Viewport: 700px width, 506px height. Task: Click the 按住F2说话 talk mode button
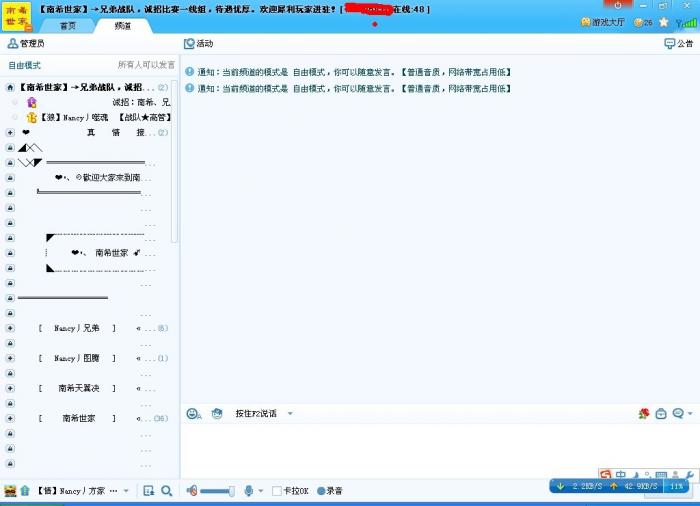click(256, 414)
